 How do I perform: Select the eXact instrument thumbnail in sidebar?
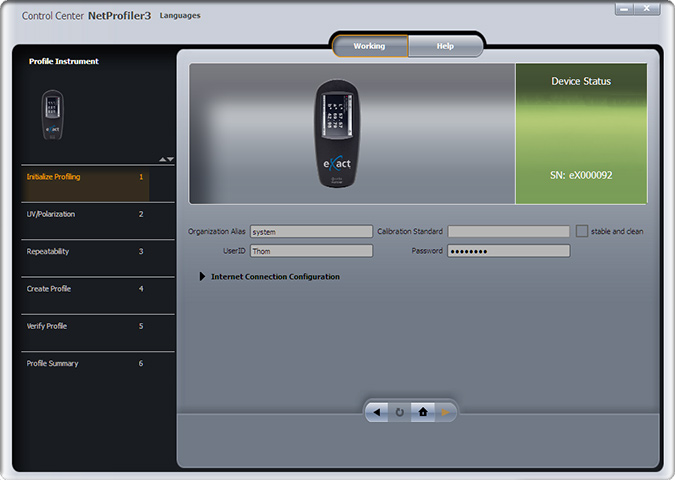click(x=53, y=115)
